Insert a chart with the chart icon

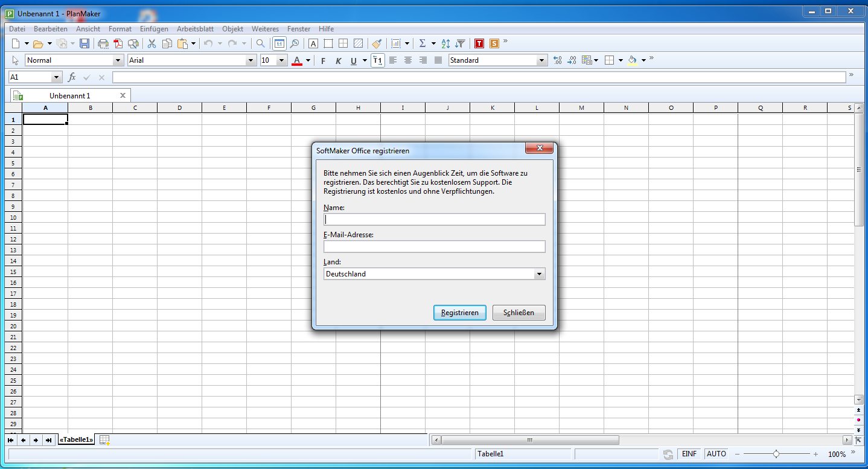pos(396,43)
